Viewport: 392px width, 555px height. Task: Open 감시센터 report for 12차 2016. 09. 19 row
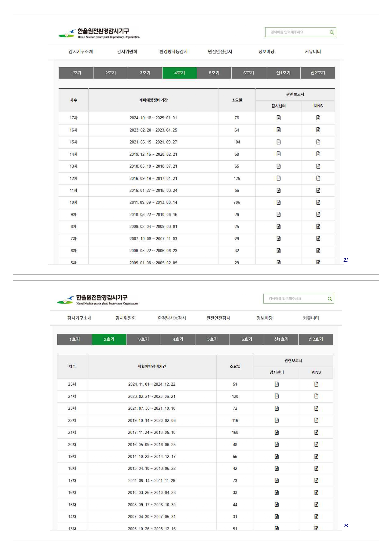[279, 178]
